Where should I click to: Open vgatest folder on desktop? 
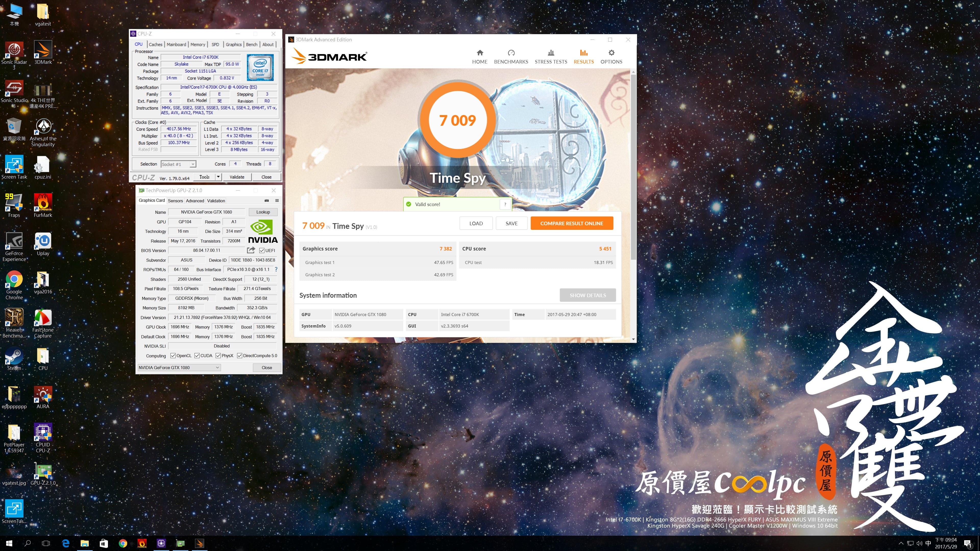point(43,15)
